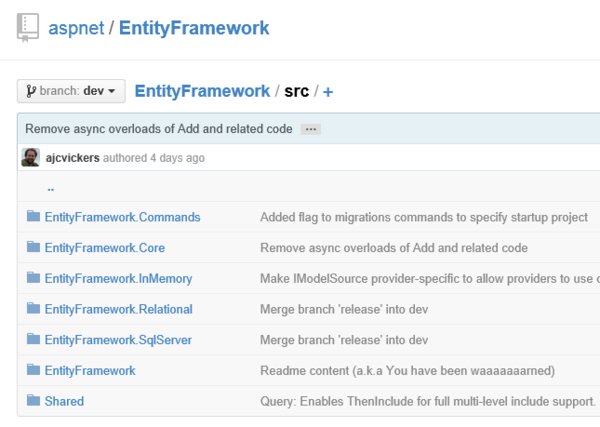
Task: Click folder icon beside plain EntityFramework folder
Action: pos(33,370)
